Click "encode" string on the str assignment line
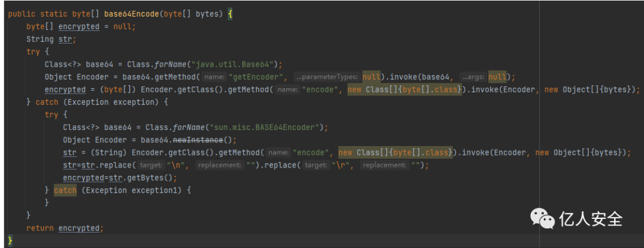Viewport: 644px width, 248px height. pyautogui.click(x=311, y=153)
